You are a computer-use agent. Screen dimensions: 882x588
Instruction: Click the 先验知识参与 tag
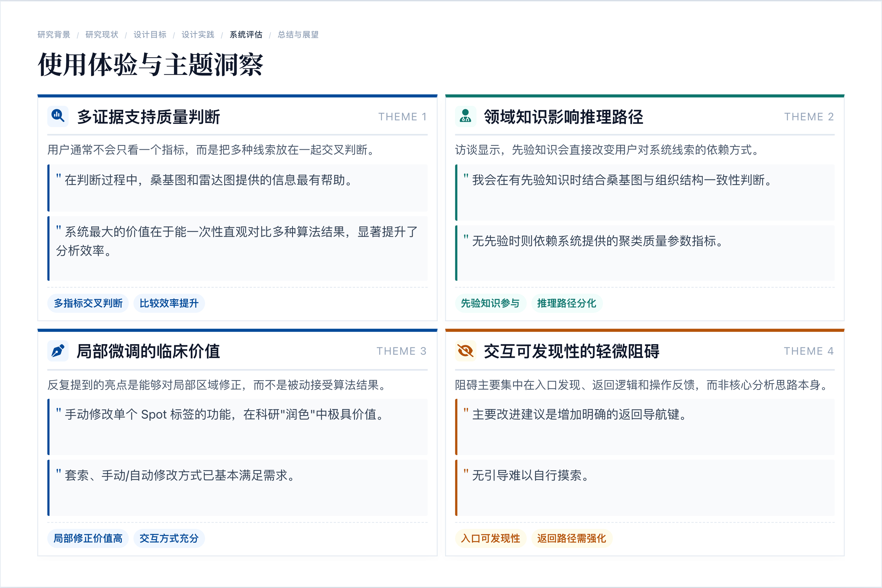click(x=491, y=303)
